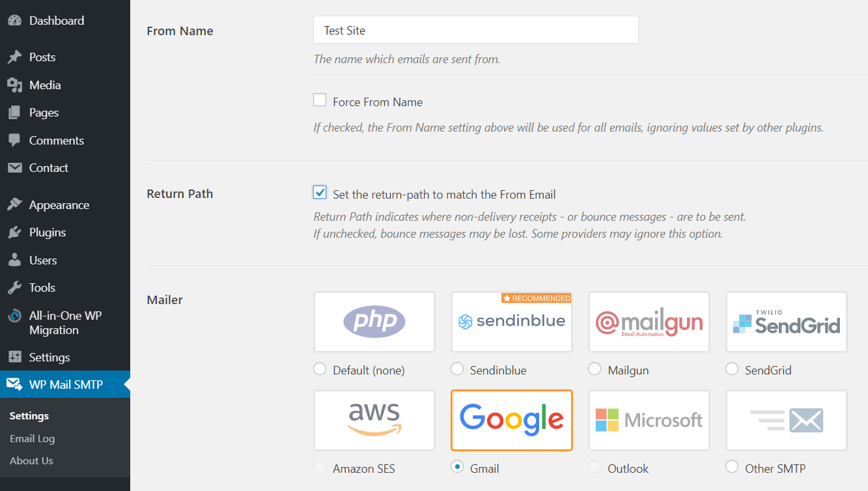Click the Users person icon
This screenshot has height=491, width=868.
(14, 260)
